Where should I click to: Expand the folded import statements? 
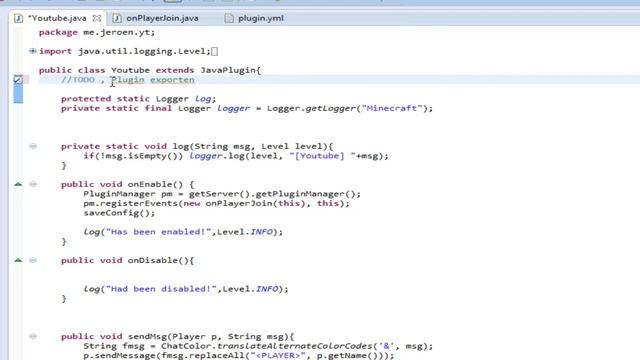coord(33,51)
